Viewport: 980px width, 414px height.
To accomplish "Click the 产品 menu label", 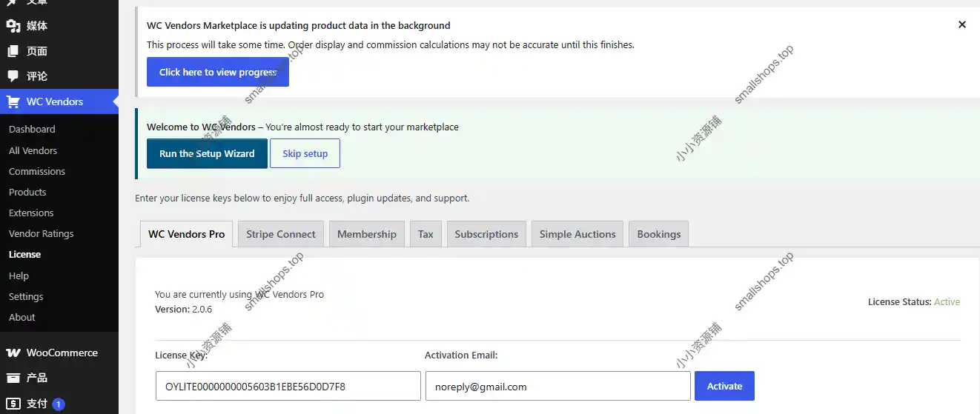I will 37,378.
